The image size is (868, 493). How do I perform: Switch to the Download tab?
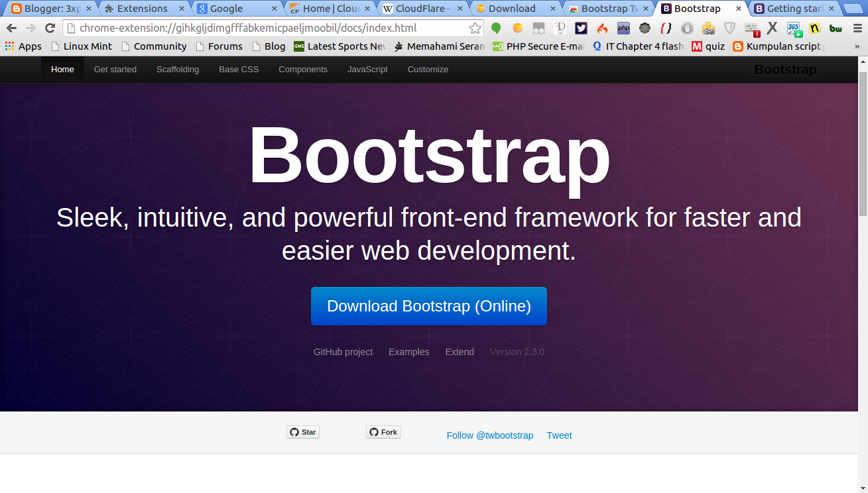point(516,9)
